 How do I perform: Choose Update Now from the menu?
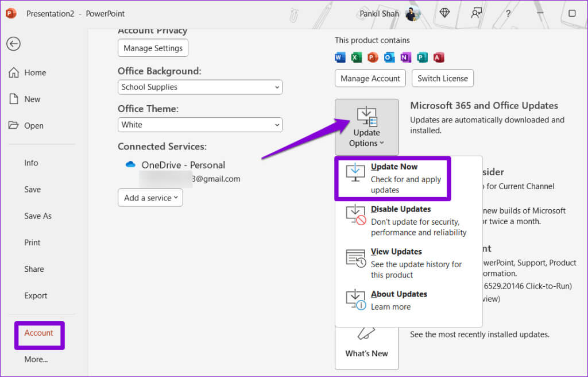tap(393, 178)
